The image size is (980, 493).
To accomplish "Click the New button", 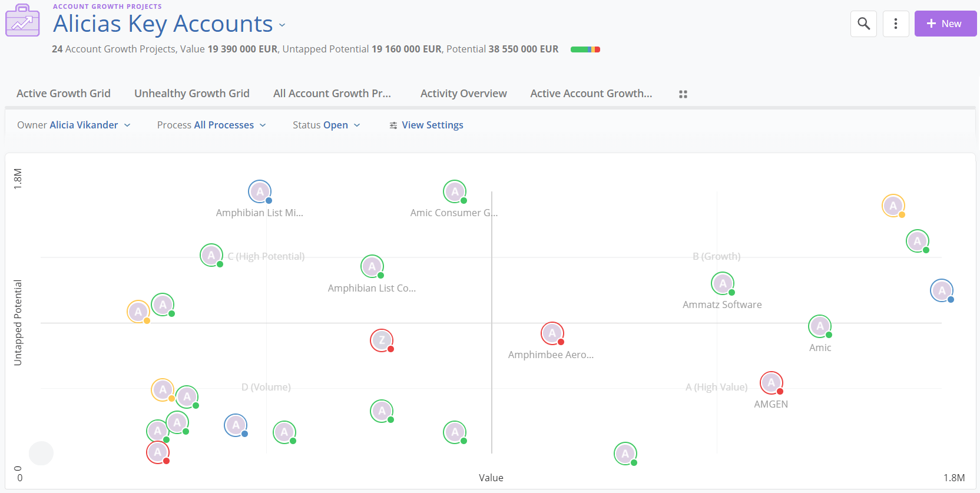I will tap(945, 24).
